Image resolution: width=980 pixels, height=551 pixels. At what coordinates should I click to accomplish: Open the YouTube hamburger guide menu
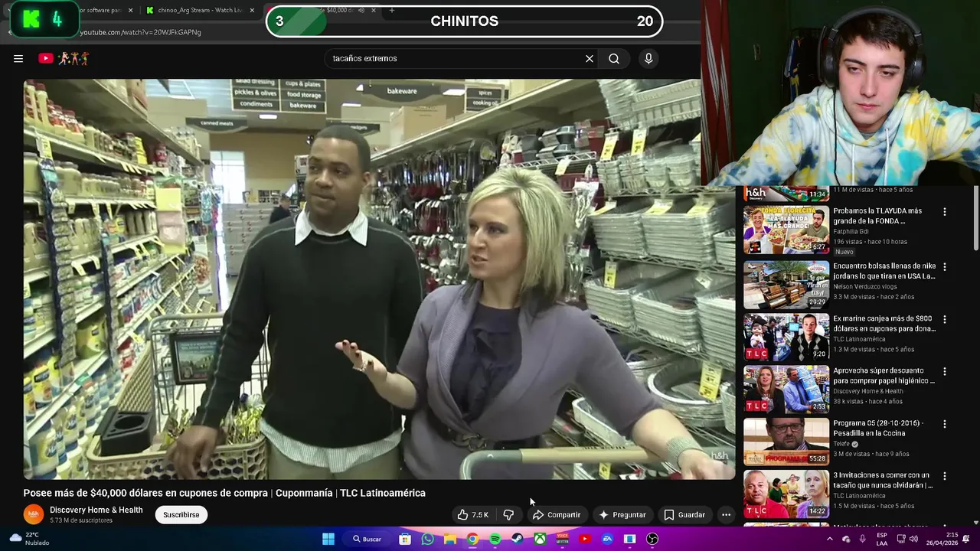[18, 58]
